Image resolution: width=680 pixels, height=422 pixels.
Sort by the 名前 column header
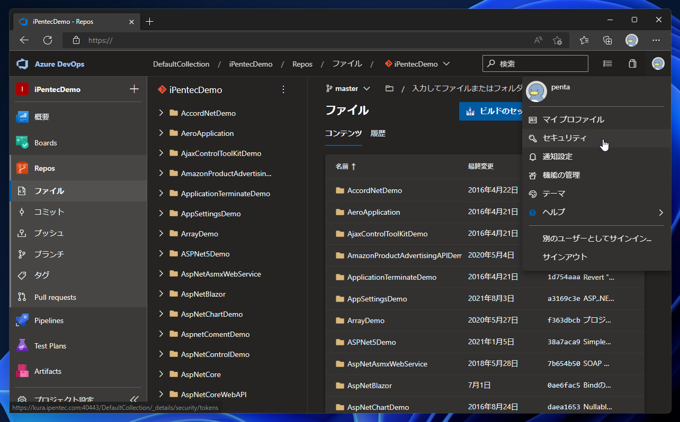(345, 166)
